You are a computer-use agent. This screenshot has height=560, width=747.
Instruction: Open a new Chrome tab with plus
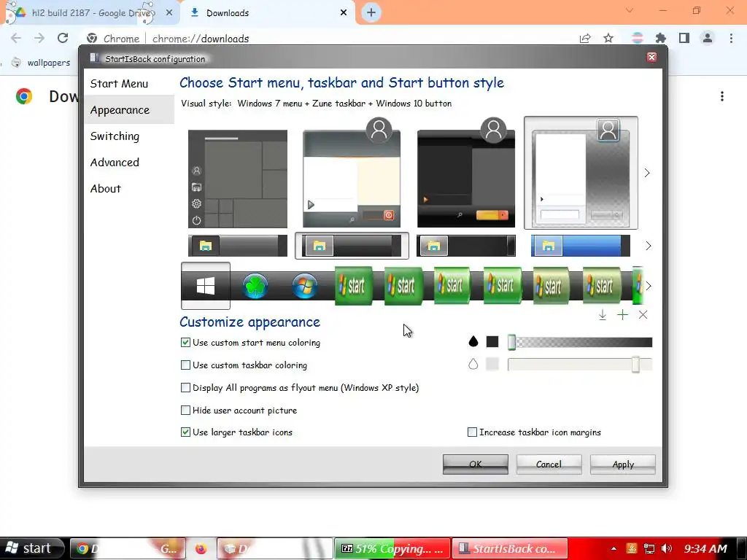pyautogui.click(x=371, y=12)
